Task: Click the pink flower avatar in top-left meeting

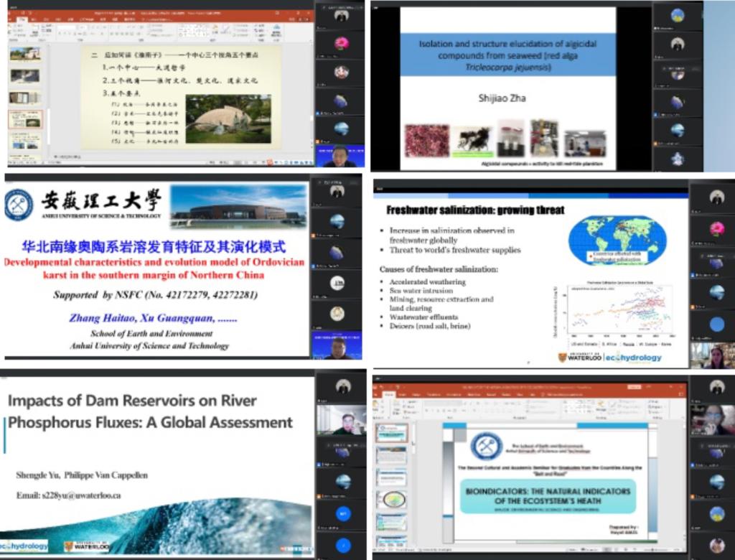Action: click(341, 43)
